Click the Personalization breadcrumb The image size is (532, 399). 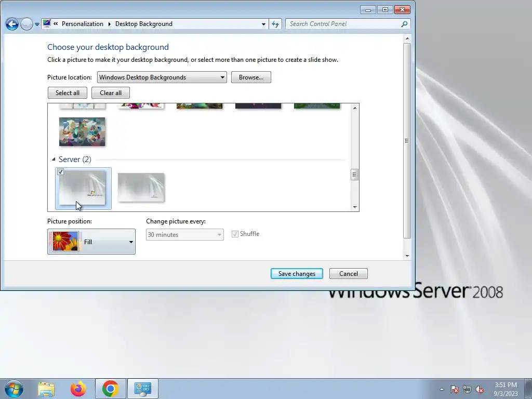(83, 24)
